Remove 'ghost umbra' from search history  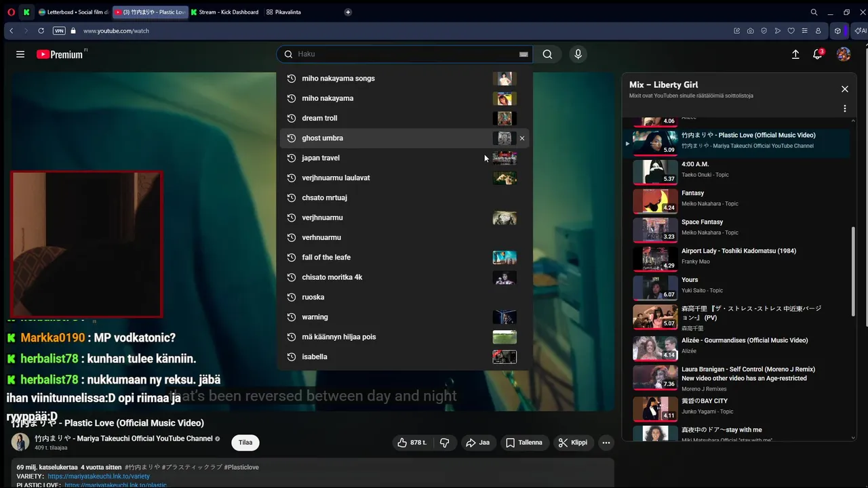click(x=522, y=138)
